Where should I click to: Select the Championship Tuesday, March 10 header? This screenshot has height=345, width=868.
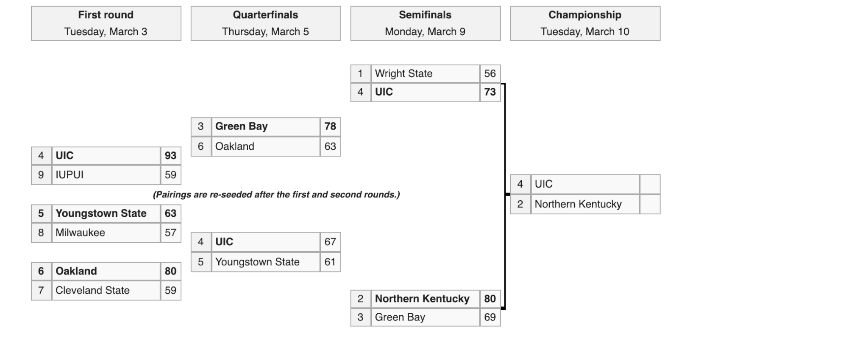(585, 23)
